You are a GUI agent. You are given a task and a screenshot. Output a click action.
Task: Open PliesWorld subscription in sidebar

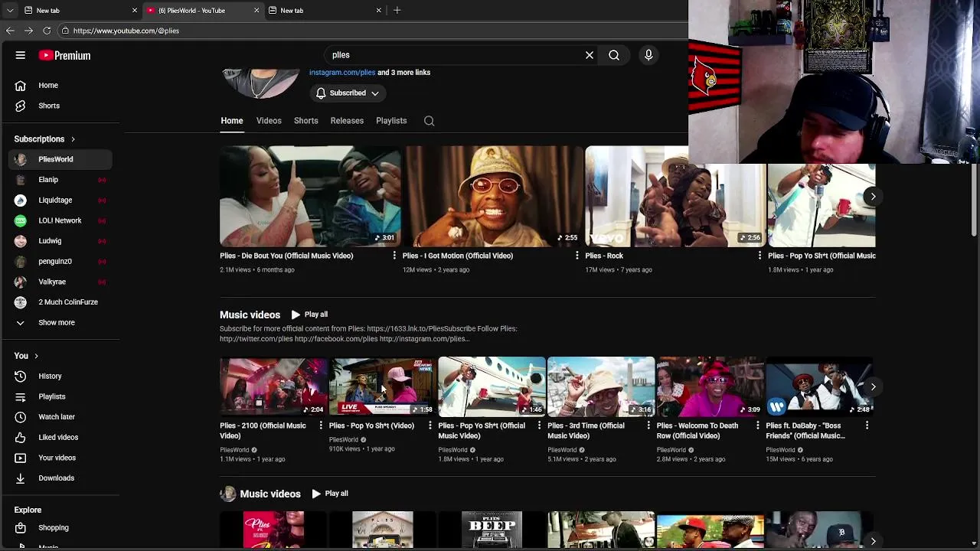[61, 159]
